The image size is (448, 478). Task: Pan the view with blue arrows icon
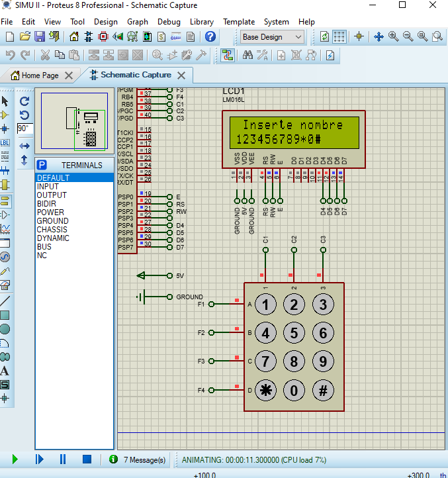tap(379, 37)
